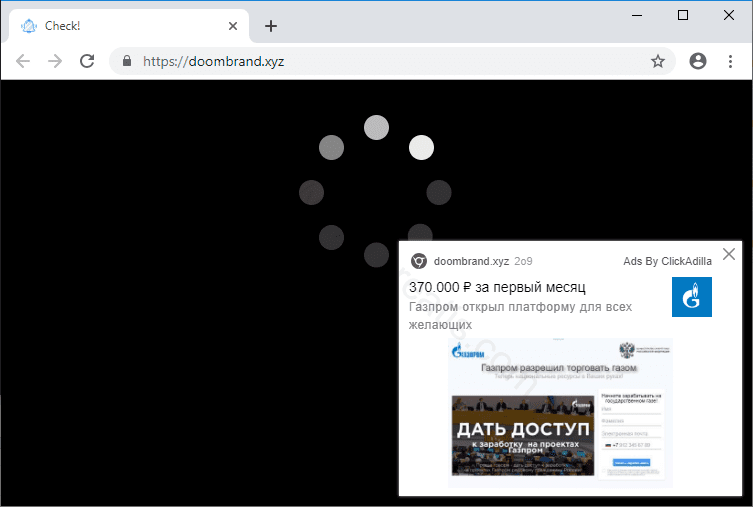Image resolution: width=753 pixels, height=507 pixels.
Task: Click the browser Back arrow
Action: click(x=23, y=61)
